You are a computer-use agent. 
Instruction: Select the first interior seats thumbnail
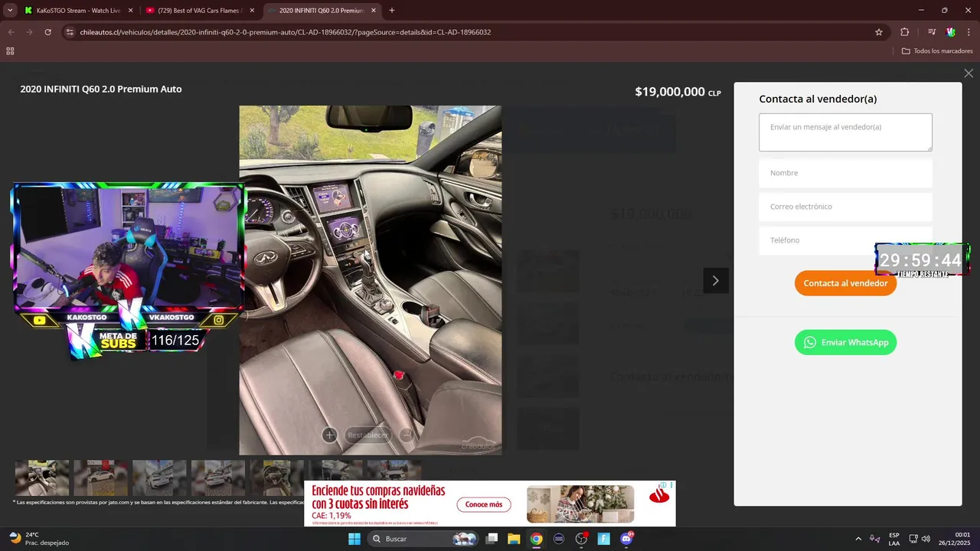point(42,478)
